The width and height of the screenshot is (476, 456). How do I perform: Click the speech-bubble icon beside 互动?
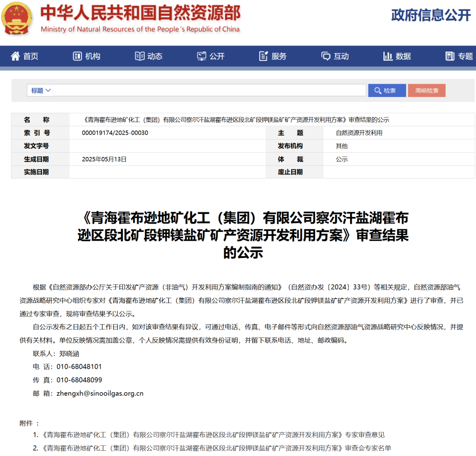pyautogui.click(x=326, y=56)
